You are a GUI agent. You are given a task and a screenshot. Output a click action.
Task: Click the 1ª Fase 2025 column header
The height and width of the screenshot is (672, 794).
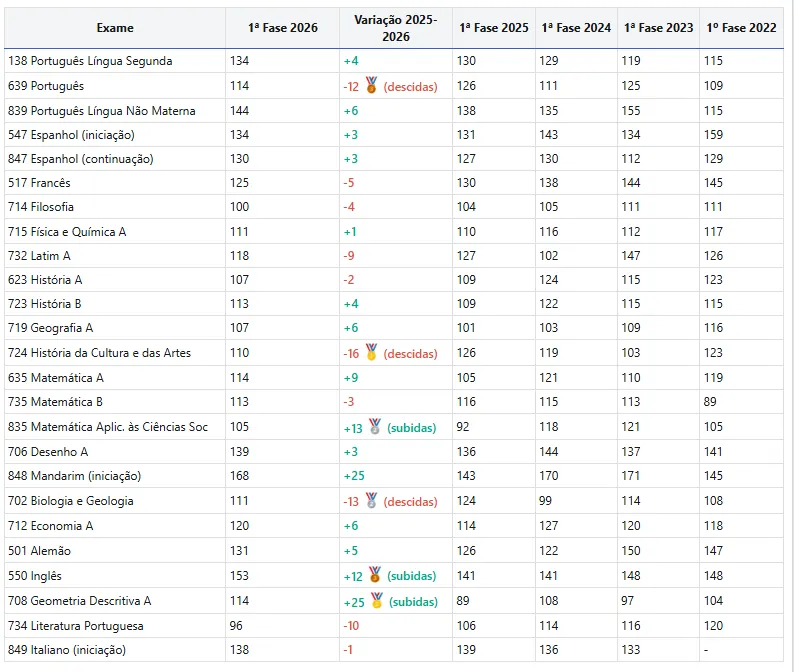494,28
